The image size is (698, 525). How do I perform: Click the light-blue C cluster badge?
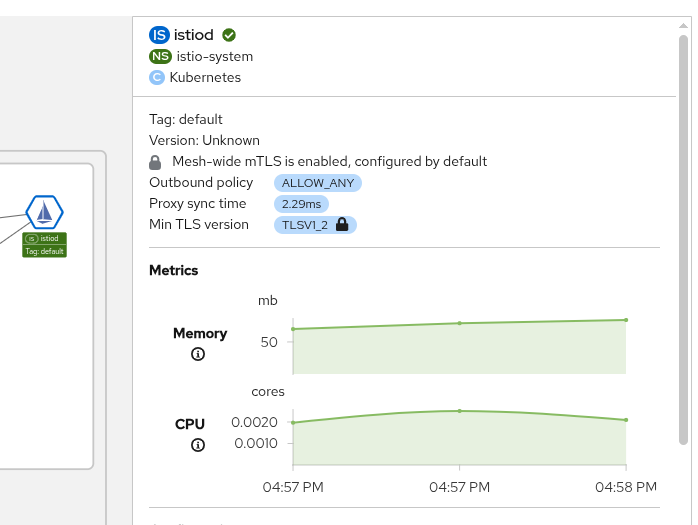pos(156,77)
